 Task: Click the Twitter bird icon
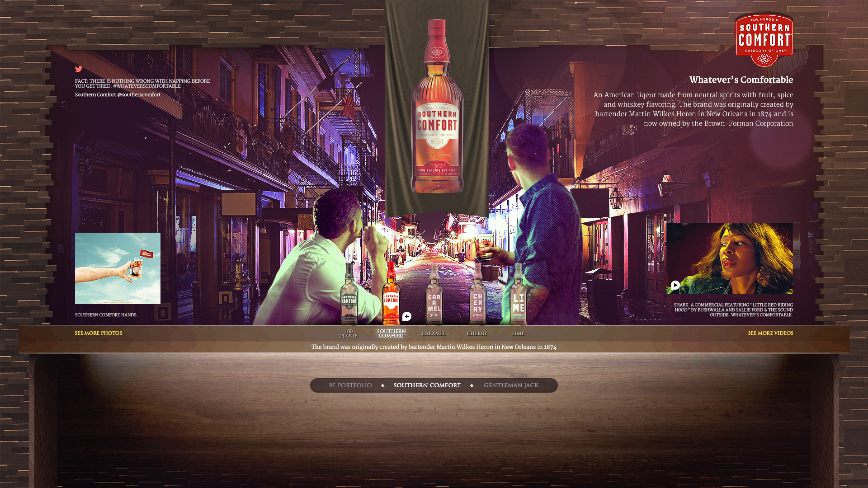tap(79, 69)
